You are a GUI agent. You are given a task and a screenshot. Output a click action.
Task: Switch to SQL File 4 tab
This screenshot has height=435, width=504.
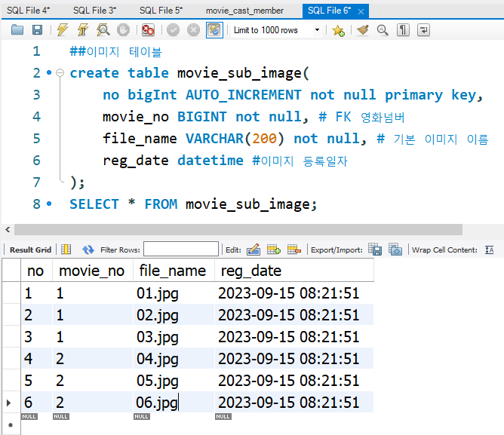[x=28, y=11]
